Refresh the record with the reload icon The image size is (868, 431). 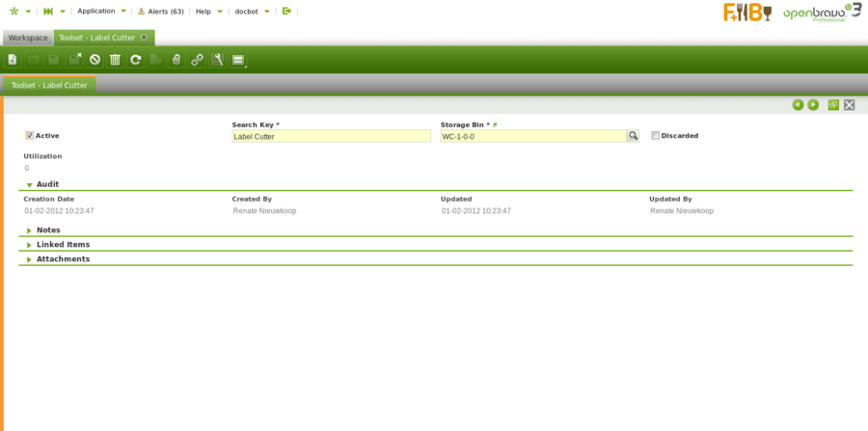click(136, 60)
